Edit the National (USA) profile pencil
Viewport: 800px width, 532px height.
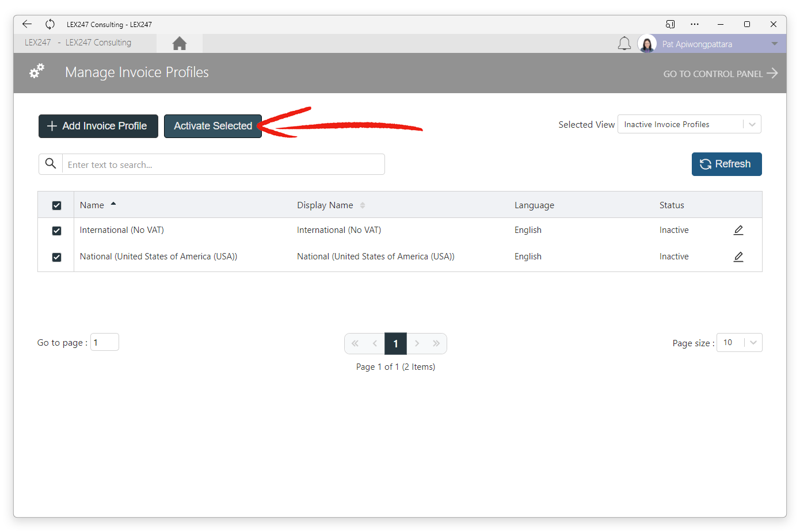[x=738, y=257]
